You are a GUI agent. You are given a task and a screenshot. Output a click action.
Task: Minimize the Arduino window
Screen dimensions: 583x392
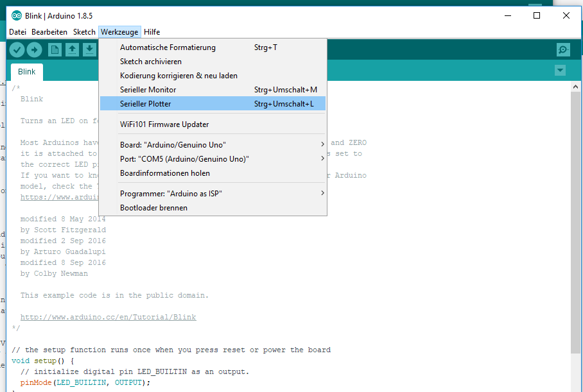tap(508, 15)
